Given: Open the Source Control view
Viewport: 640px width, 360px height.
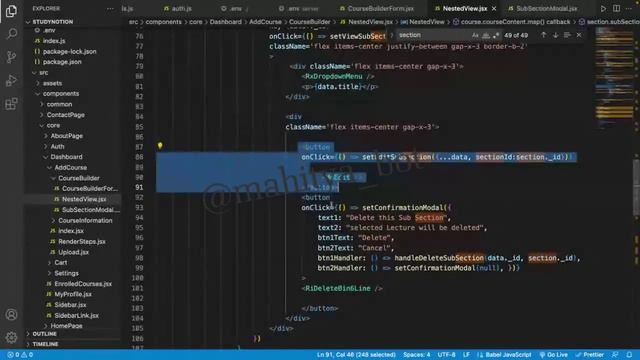Looking at the screenshot, I should tap(11, 57).
